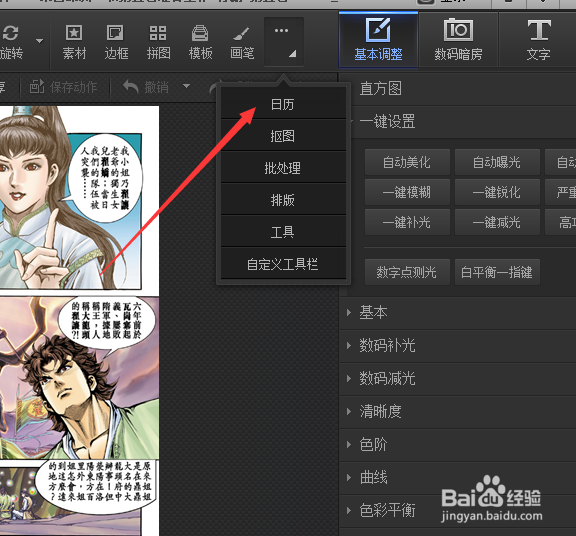
Task: Click the 自动美化 button
Action: point(407,162)
